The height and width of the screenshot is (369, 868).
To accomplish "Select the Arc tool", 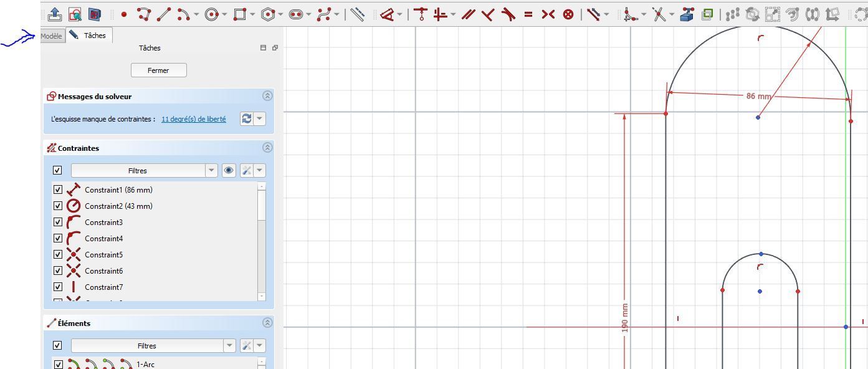I will 183,14.
